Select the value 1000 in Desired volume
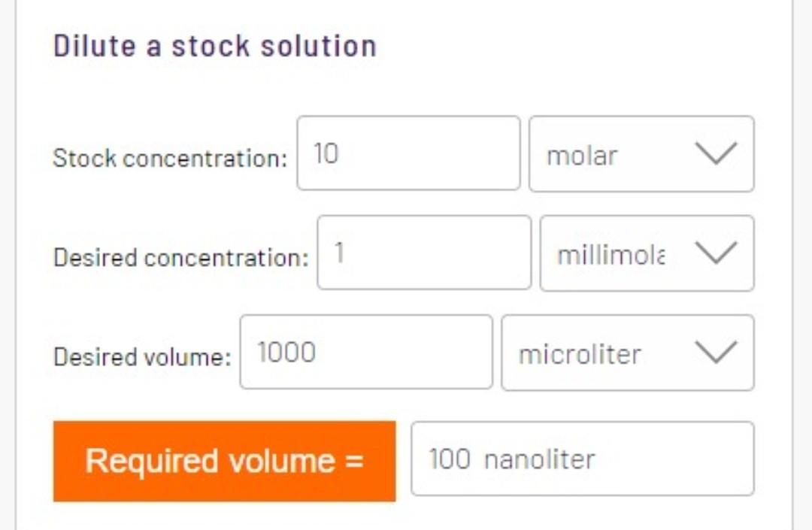The image size is (812, 530). pyautogui.click(x=286, y=352)
